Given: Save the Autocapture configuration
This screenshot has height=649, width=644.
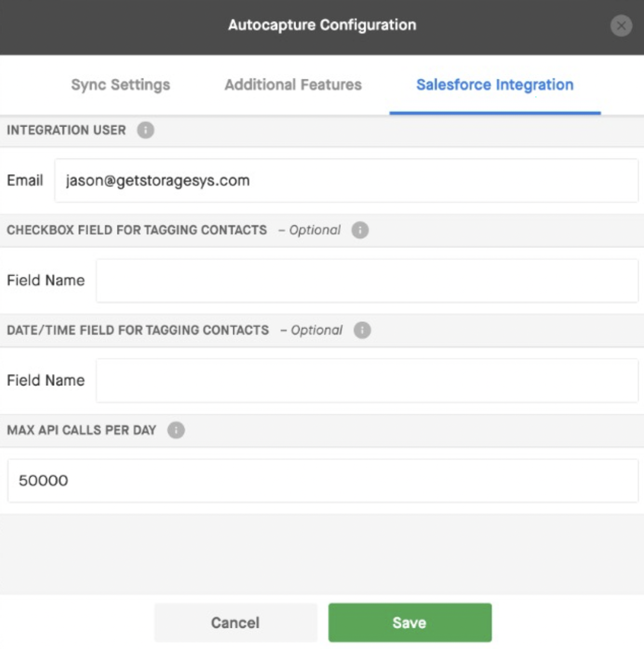Looking at the screenshot, I should point(410,623).
